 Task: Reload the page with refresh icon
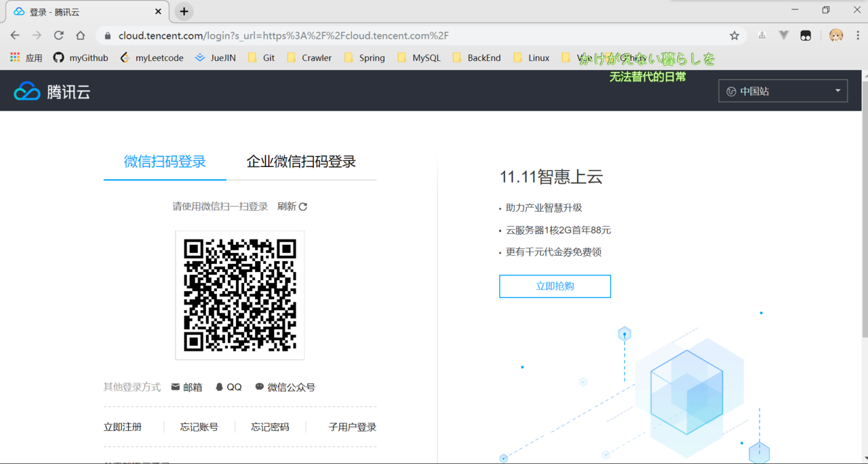click(58, 35)
